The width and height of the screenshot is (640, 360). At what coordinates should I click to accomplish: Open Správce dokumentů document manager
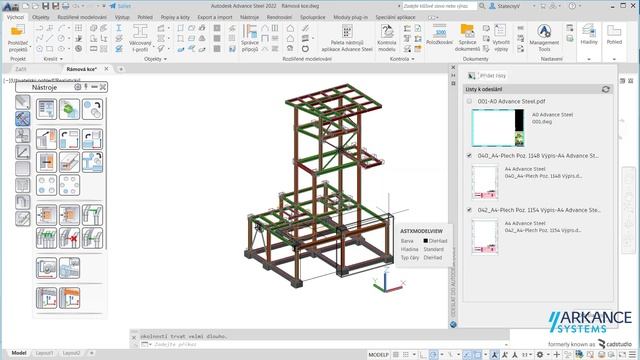click(x=467, y=38)
